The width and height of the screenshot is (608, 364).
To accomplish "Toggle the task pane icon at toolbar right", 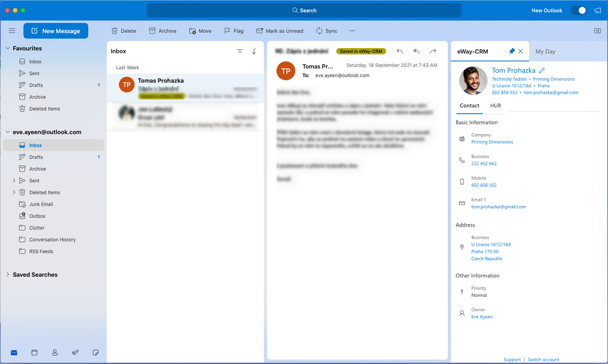I will pyautogui.click(x=597, y=31).
